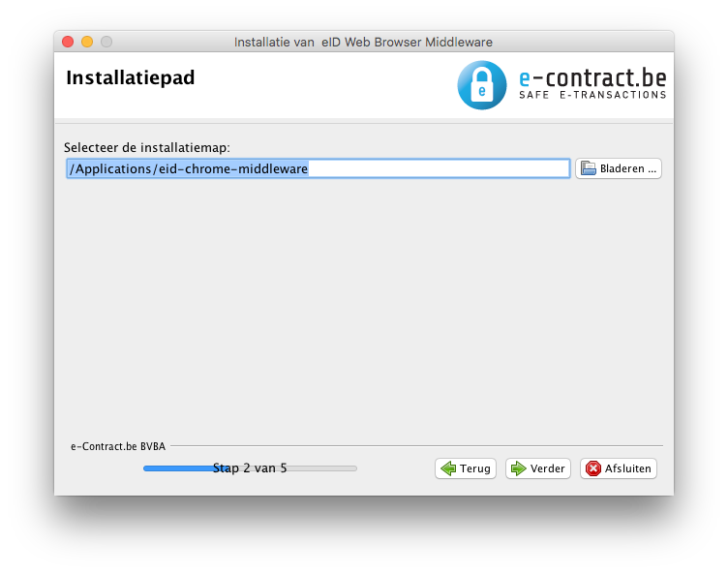The image size is (728, 573).
Task: Click the 'e-Contract.be BVBA' footer label
Action: coord(117,446)
